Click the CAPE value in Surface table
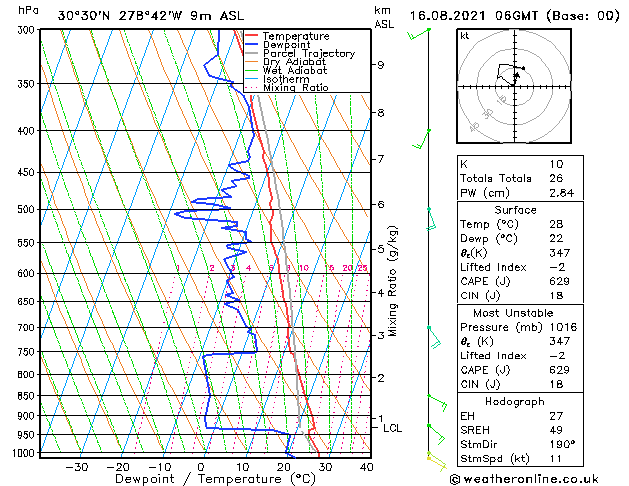Viewport: 629px width, 486px height. tap(559, 281)
